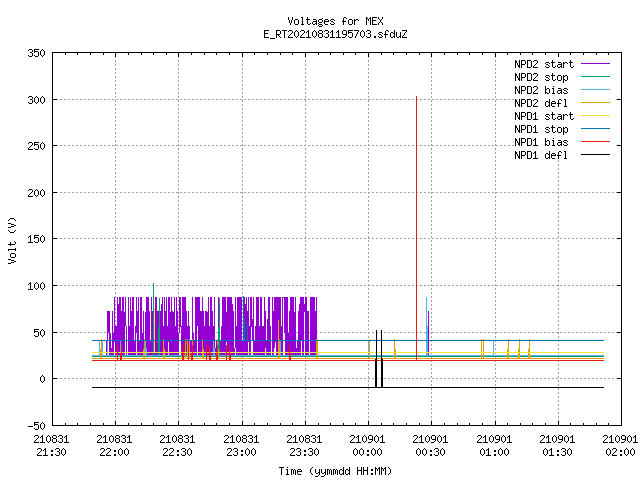Click the x-axis tick 210831 23:30

click(304, 446)
